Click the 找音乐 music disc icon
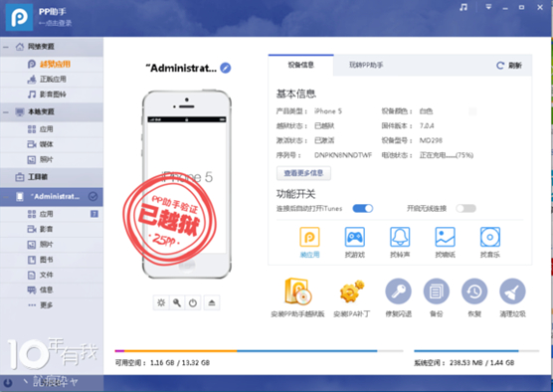This screenshot has width=553, height=392. 490,237
